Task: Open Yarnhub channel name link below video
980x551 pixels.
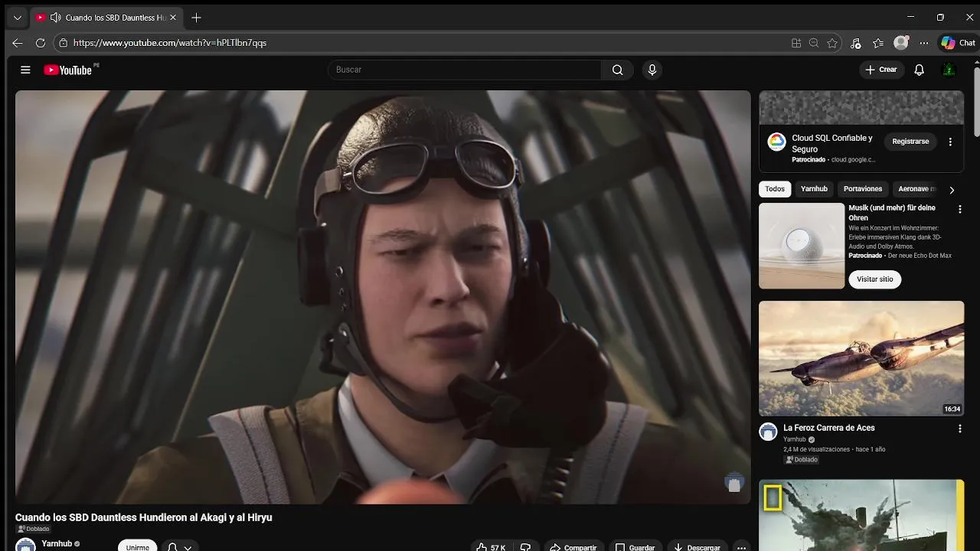Action: (57, 543)
